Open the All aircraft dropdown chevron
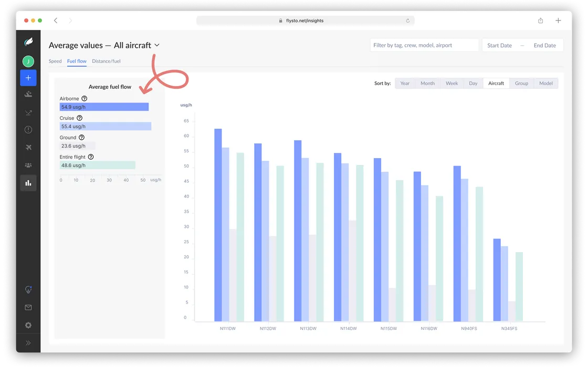 point(157,45)
